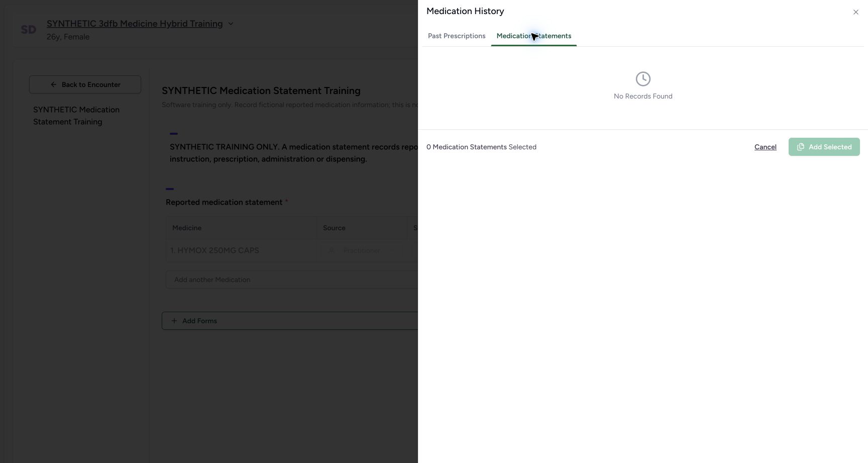Click the Medication History title
Screen dimensions: 868x463
(x=465, y=11)
